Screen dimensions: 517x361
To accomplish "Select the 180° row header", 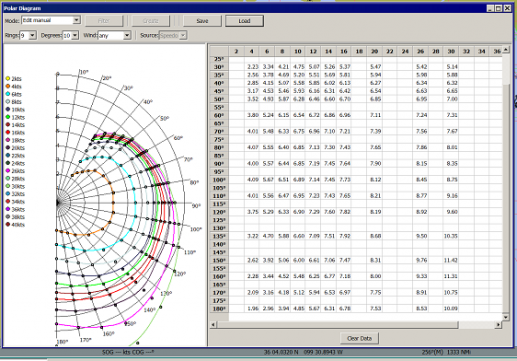I will click(x=219, y=309).
